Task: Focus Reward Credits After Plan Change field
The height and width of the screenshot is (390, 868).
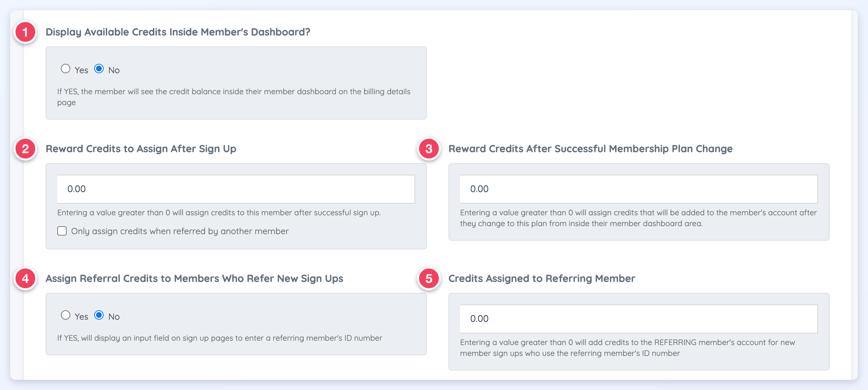Action: (639, 189)
